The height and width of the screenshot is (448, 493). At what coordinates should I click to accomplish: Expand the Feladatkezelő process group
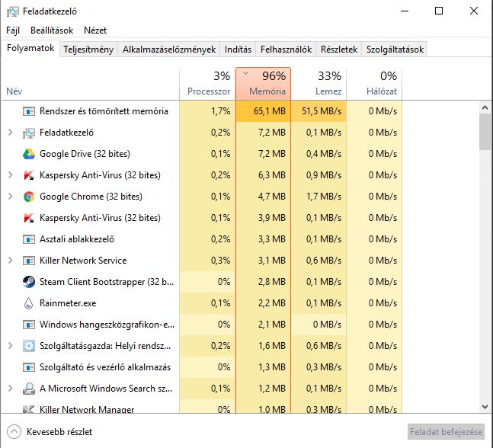(x=11, y=133)
